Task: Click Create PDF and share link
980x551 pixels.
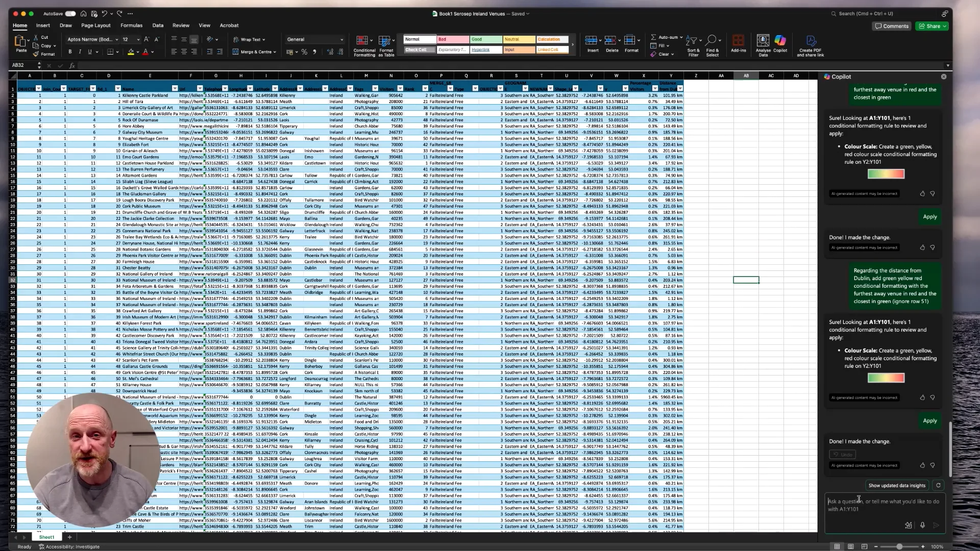Action: click(x=810, y=44)
